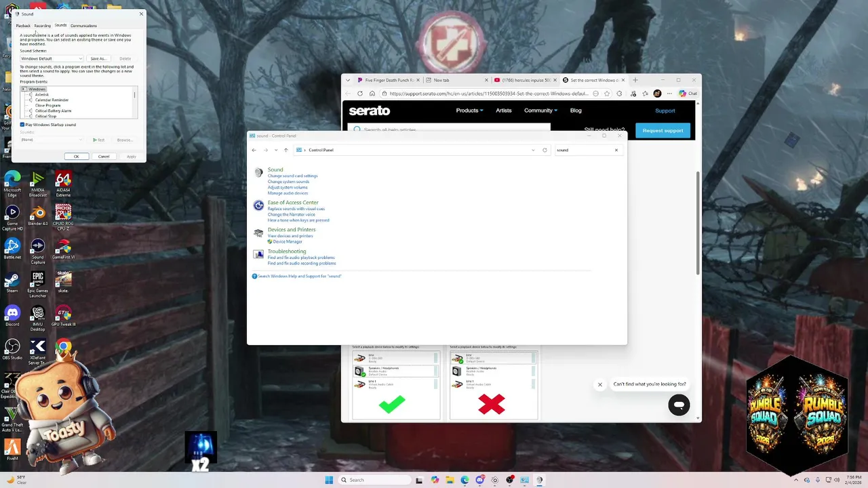Switch to the Playback tab
Viewport: 868px width, 488px height.
pos(23,26)
